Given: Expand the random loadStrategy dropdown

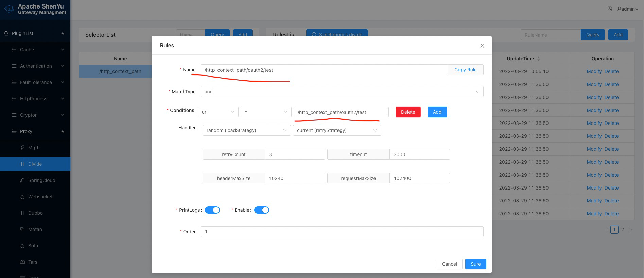Looking at the screenshot, I should pyautogui.click(x=246, y=130).
